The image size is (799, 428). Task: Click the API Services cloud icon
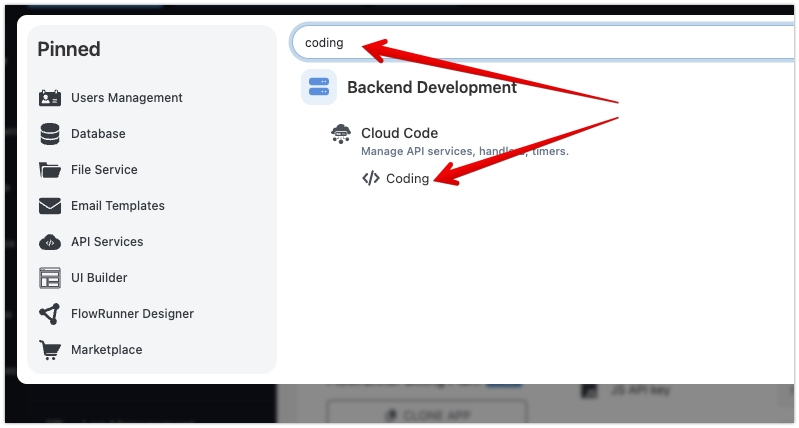pyautogui.click(x=50, y=242)
